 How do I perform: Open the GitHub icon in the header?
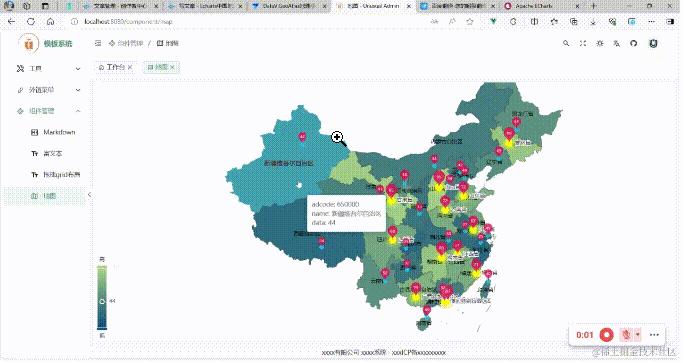click(x=633, y=43)
